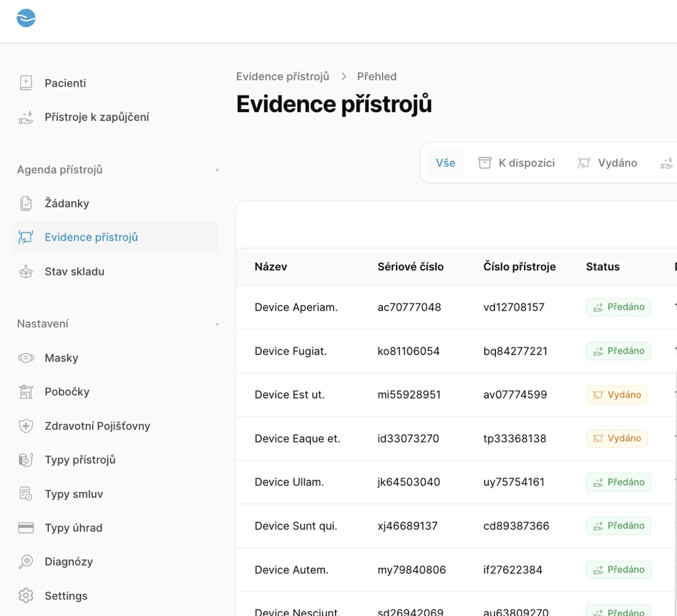Click the Evidence přístrojů sidebar icon

[26, 237]
